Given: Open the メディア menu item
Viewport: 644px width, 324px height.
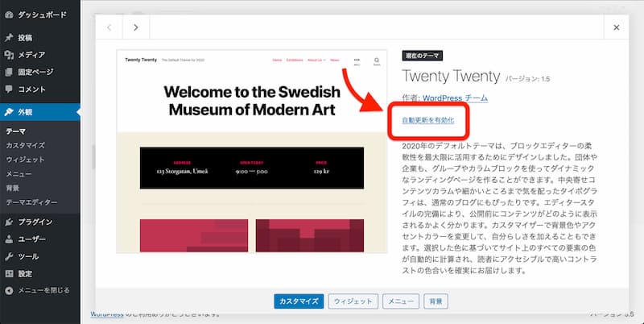Looking at the screenshot, I should [x=40, y=55].
